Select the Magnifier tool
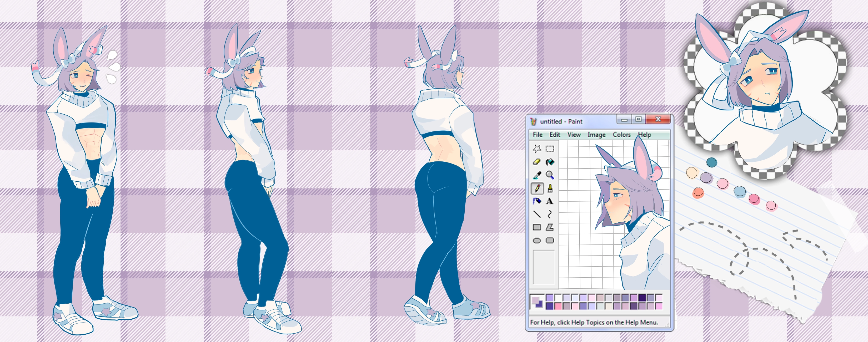Viewport: 868px width, 342px height. point(550,175)
